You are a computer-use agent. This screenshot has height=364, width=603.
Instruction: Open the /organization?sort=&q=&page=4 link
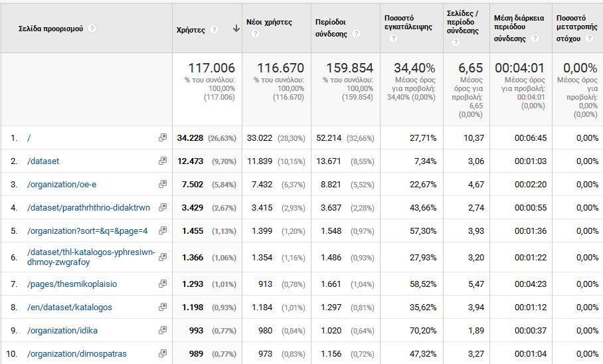click(87, 231)
